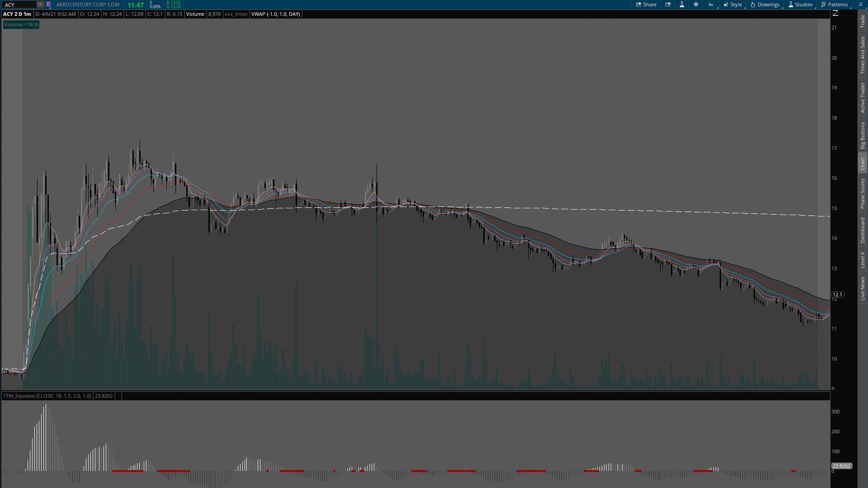This screenshot has height=488, width=868.
Task: Open the Active Trader side tab
Action: (x=863, y=98)
